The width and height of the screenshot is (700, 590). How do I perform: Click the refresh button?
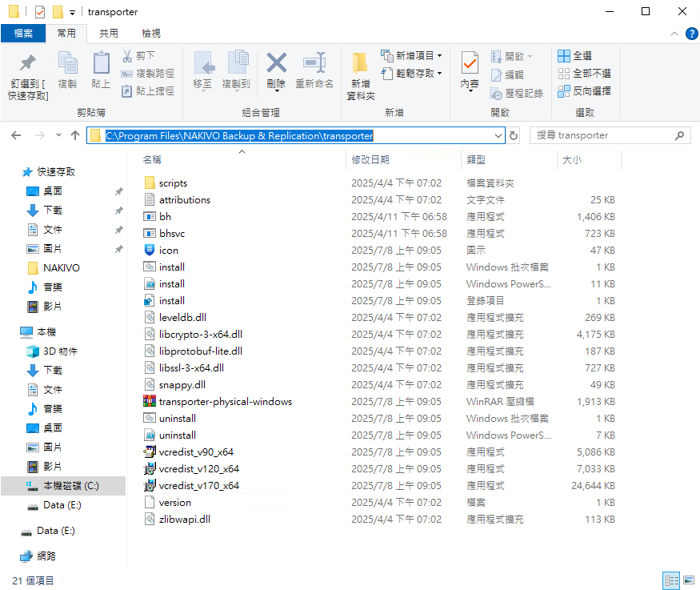[x=514, y=136]
